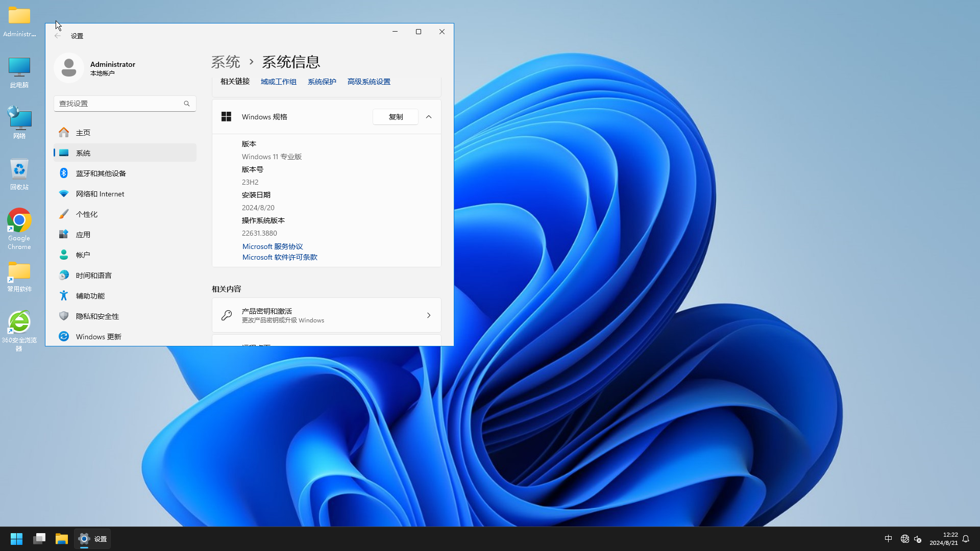The width and height of the screenshot is (980, 551).
Task: Open the 帐户 person icon
Action: point(64,255)
